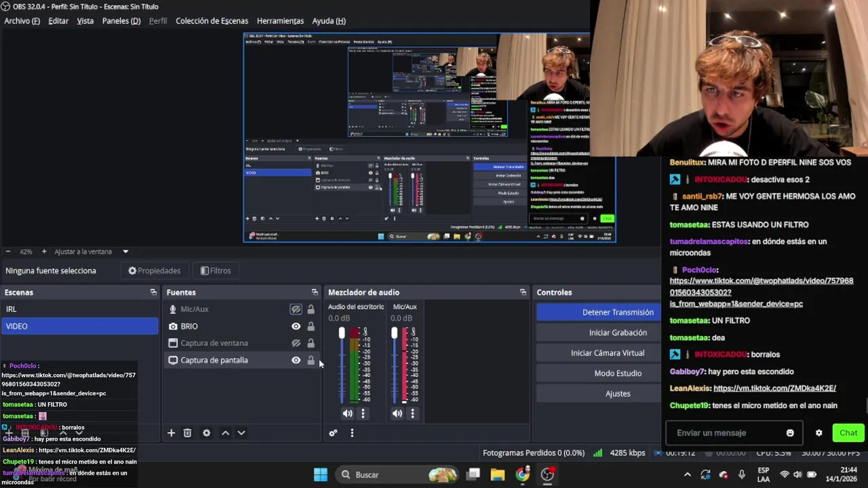Pop out the Escenas dock
Screen dimensions: 868x488
(x=153, y=292)
